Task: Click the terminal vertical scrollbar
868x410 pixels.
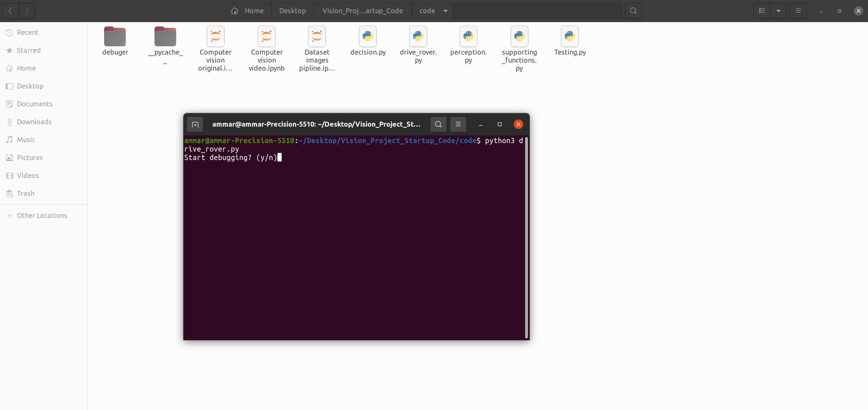Action: click(x=526, y=237)
